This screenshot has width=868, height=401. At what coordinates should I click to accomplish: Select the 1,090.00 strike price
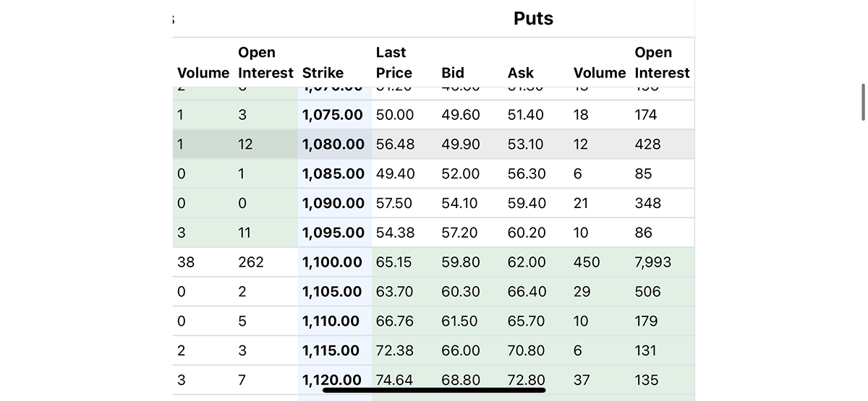pyautogui.click(x=333, y=203)
